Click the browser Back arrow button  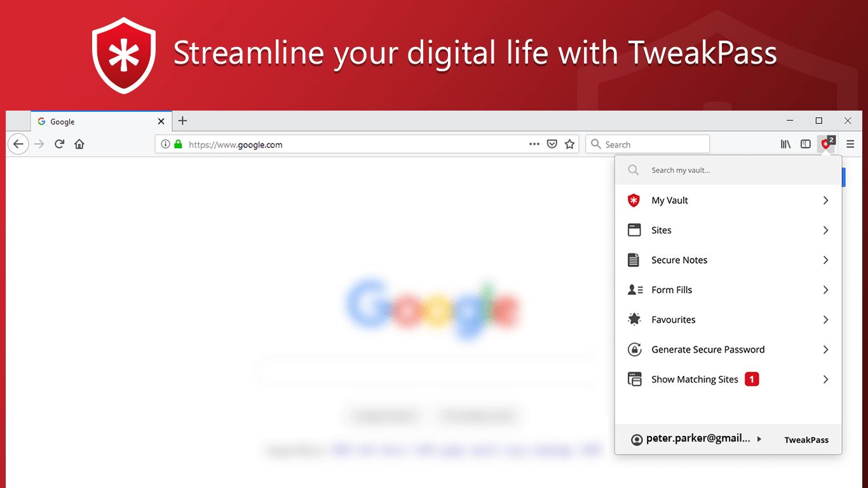tap(18, 144)
